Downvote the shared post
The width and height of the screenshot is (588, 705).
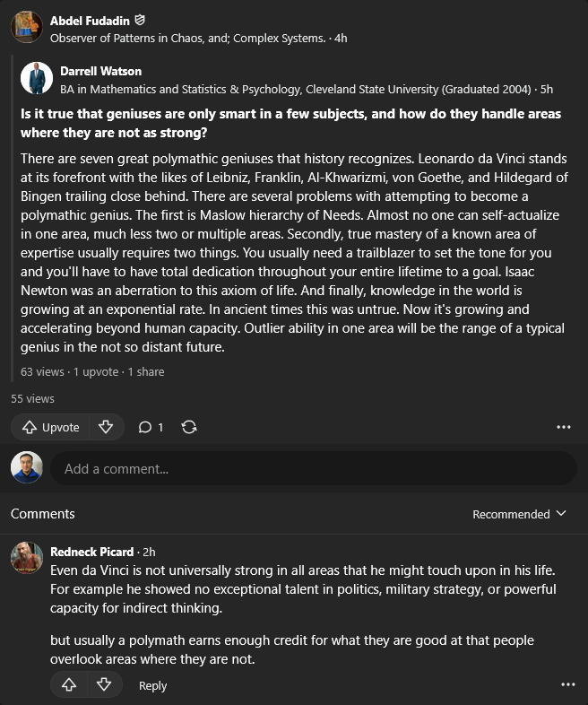pos(106,427)
